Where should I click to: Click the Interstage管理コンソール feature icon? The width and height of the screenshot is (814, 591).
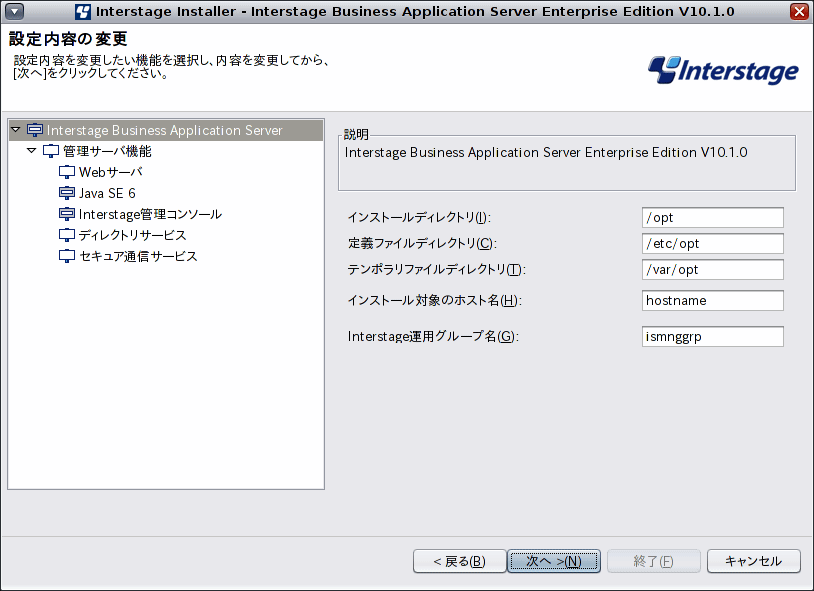pyautogui.click(x=66, y=214)
